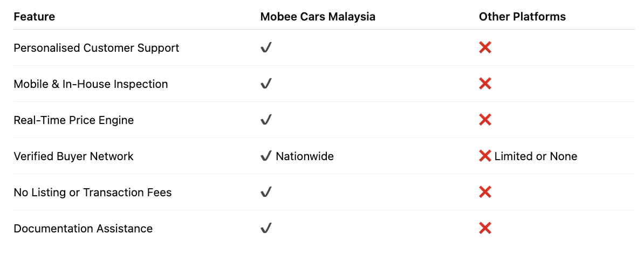644x261 pixels.
Task: Click checkmark in Real-Time Price Engine row
Action: click(266, 120)
